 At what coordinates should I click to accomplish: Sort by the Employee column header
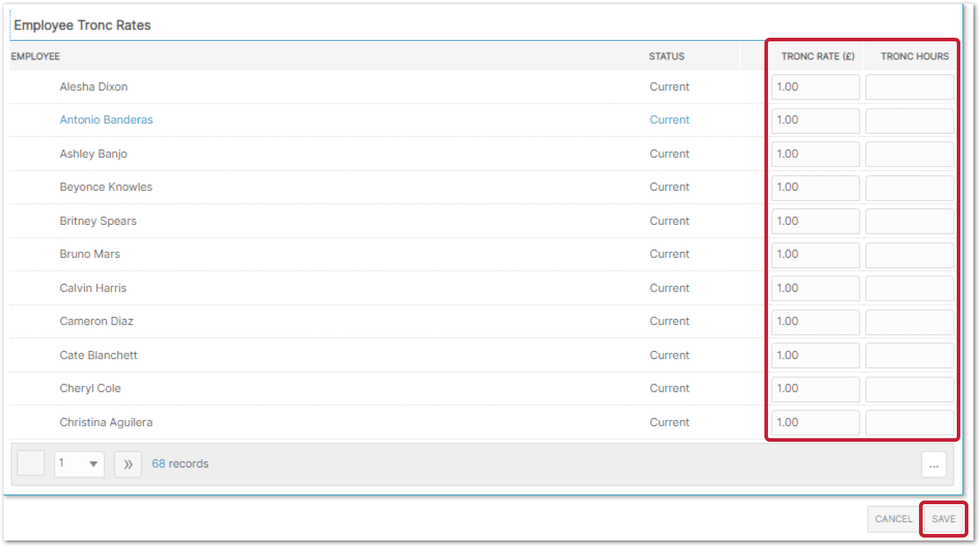pyautogui.click(x=36, y=57)
